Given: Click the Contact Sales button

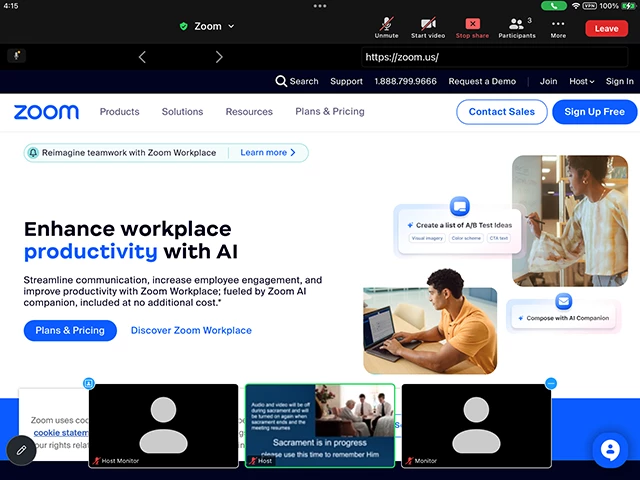Looking at the screenshot, I should click(x=502, y=112).
